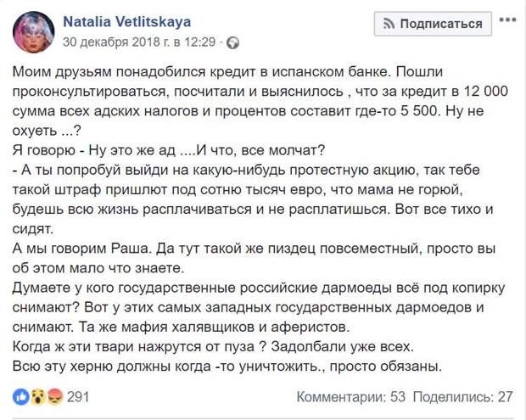Open Комментарии: 53 comments link

point(351,397)
